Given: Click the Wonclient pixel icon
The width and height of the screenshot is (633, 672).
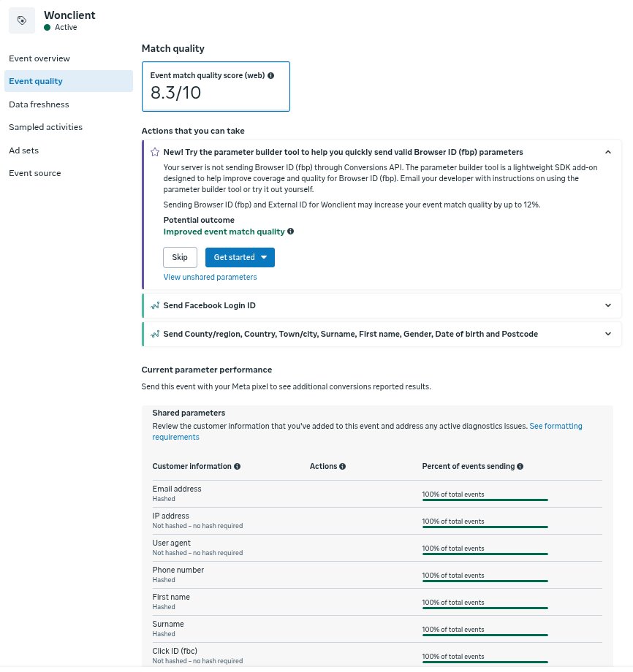Looking at the screenshot, I should click(x=21, y=20).
